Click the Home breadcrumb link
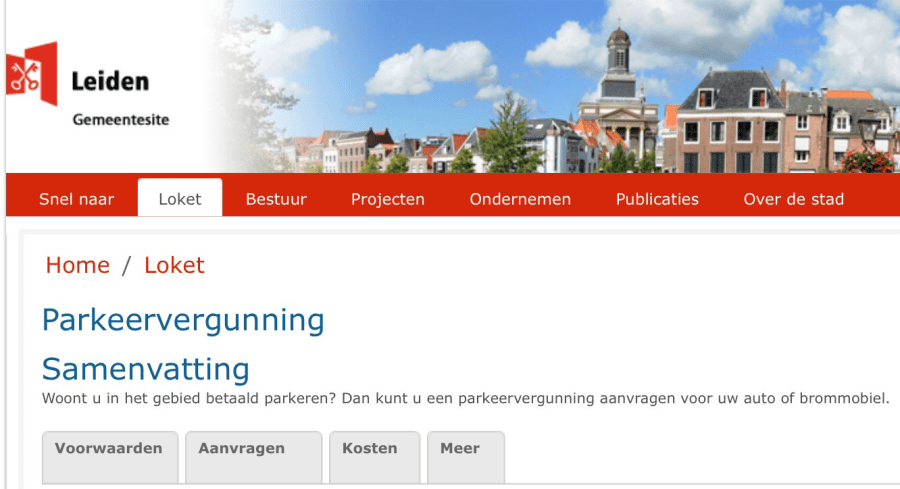The height and width of the screenshot is (489, 900). tap(77, 265)
